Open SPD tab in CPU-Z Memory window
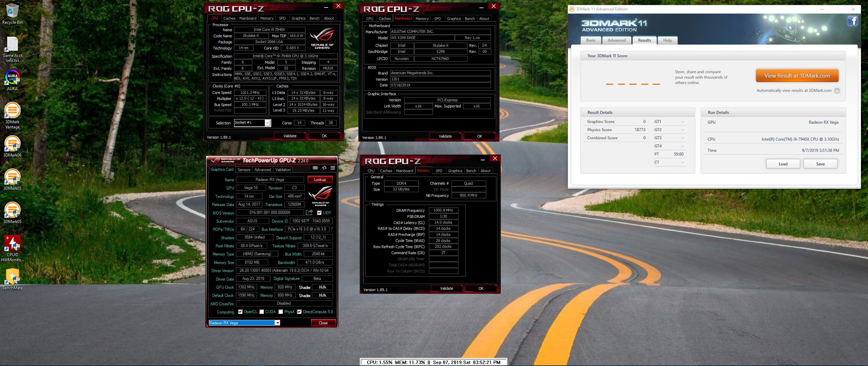This screenshot has height=366, width=868. (439, 171)
